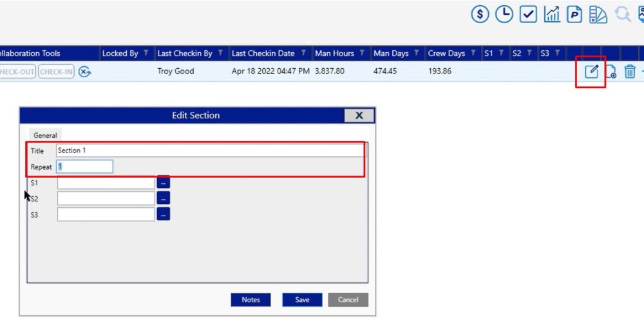
Task: Open the clock time icon
Action: coord(504,15)
